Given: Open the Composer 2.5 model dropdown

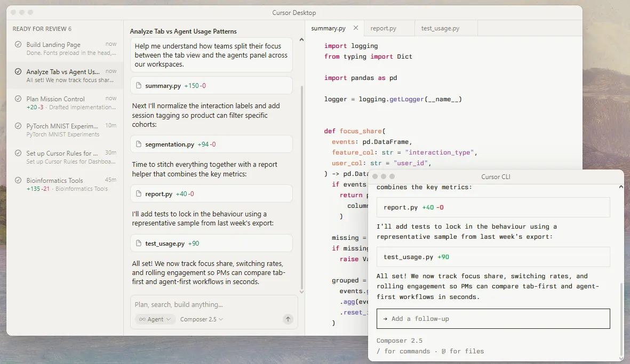Looking at the screenshot, I should coord(202,319).
